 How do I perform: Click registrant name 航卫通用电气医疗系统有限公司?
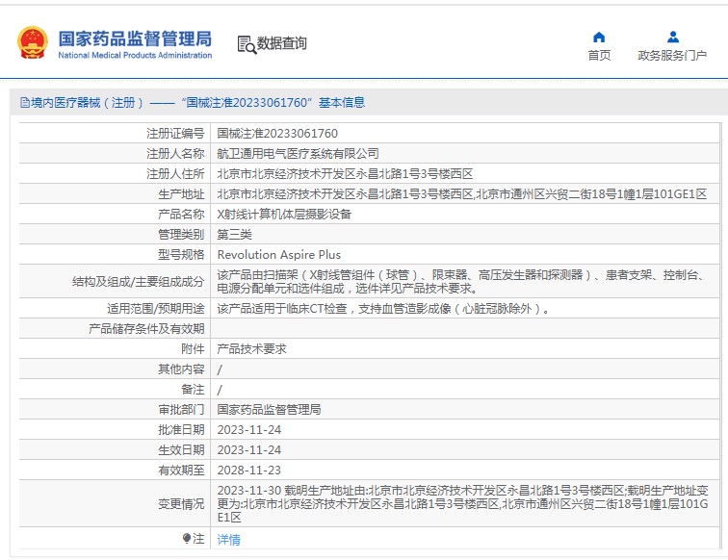pos(298,153)
